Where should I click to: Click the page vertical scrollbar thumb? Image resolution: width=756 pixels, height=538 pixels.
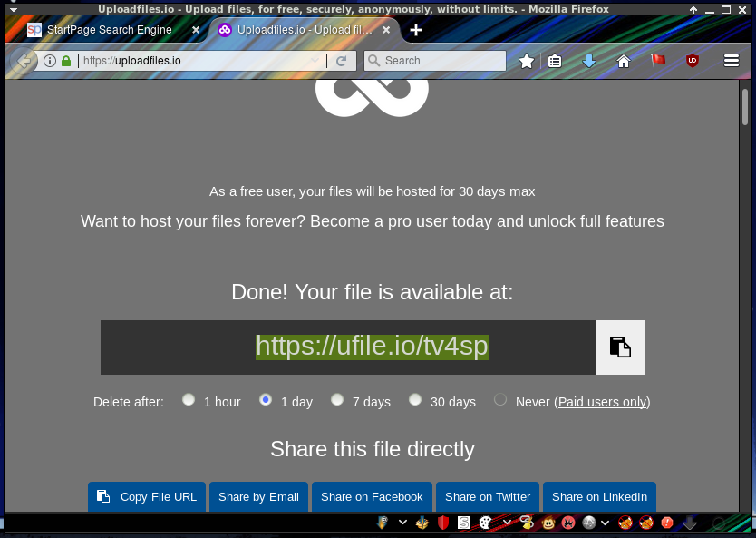(x=745, y=107)
